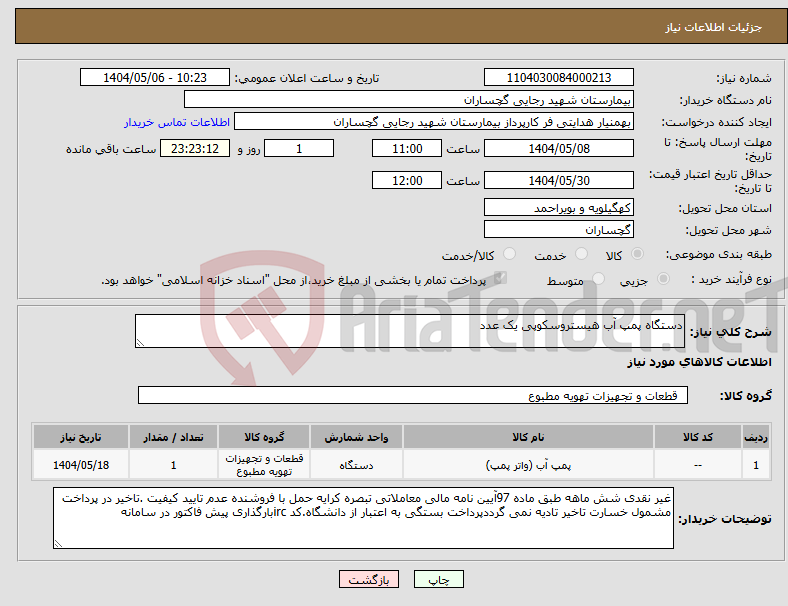Click the چاپ (print) button
Viewport: 788px width, 606px height.
(x=438, y=579)
